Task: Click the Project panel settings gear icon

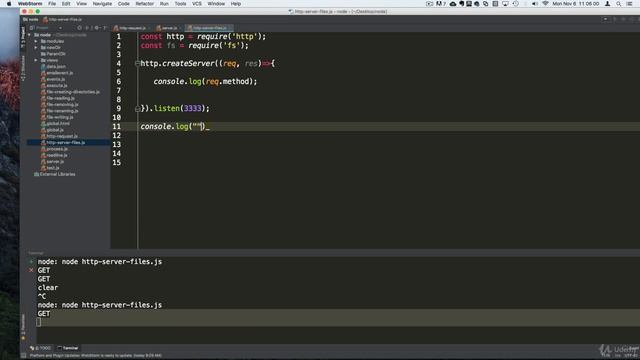Action: (x=97, y=28)
